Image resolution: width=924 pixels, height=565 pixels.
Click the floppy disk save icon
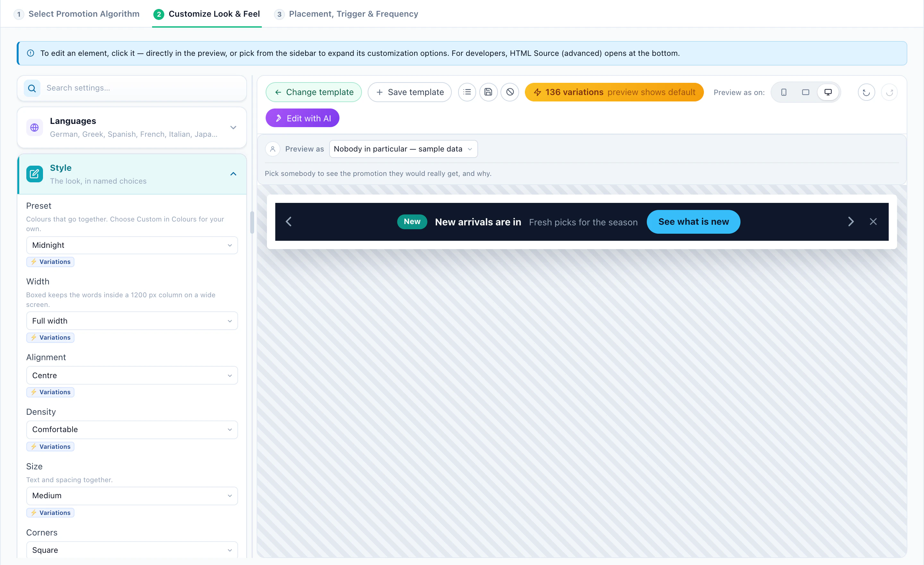488,92
